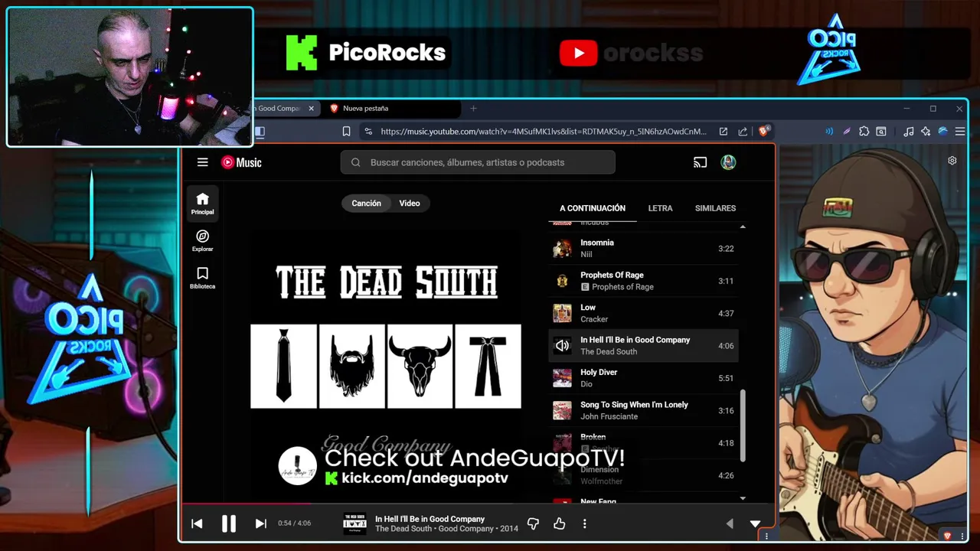980x551 pixels.
Task: Click the page search extension icon in browser toolbar
Action: pos(881,132)
